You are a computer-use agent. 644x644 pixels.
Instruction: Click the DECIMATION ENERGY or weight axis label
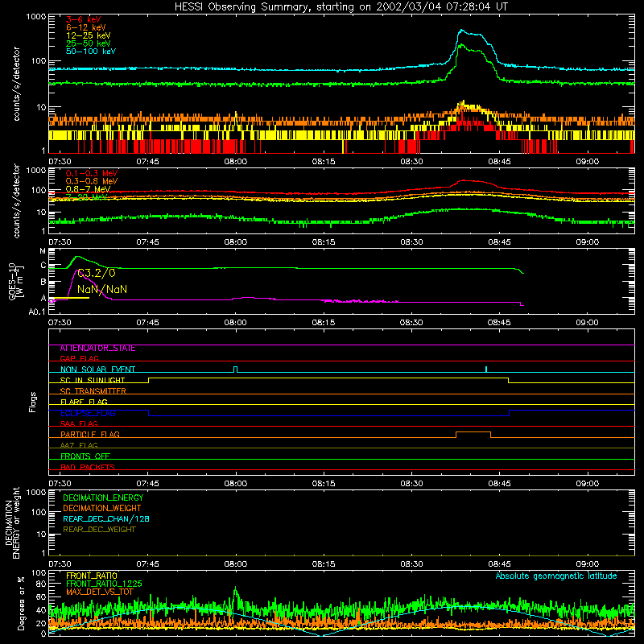tap(13, 522)
